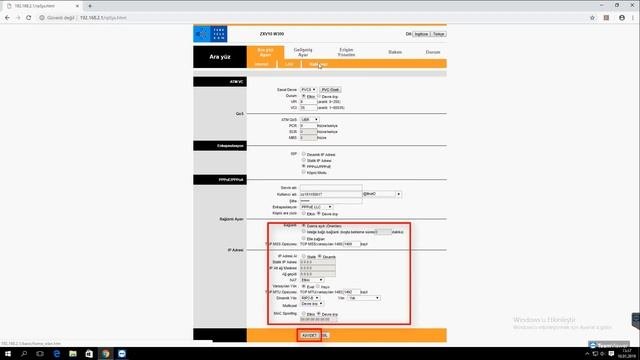Open the Durum tab
640x360 pixels.
433,52
